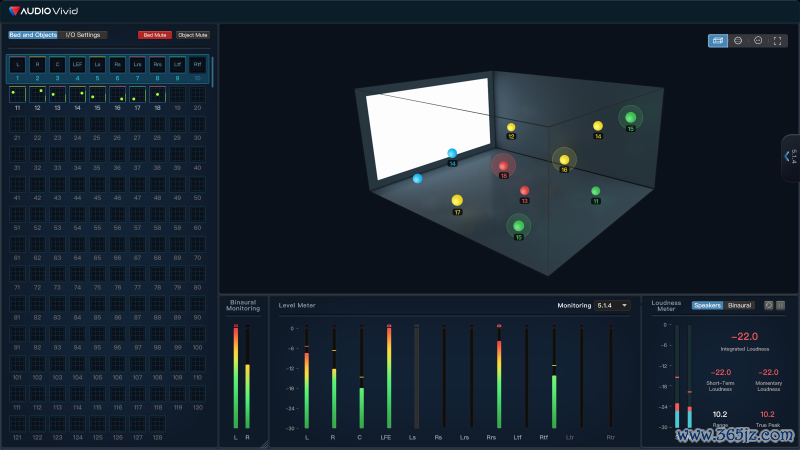Select the 3D room view icon

click(x=718, y=41)
